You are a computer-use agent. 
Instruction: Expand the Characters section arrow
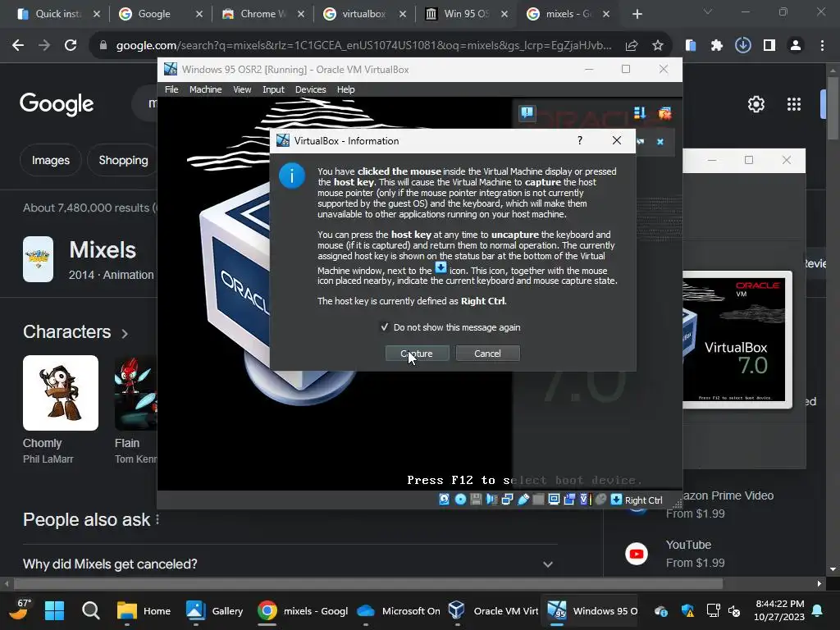click(x=125, y=333)
